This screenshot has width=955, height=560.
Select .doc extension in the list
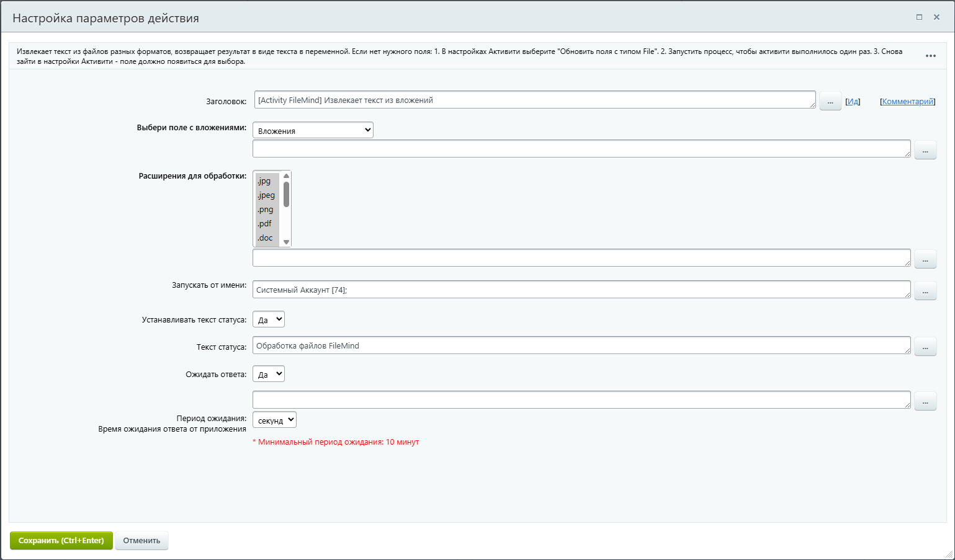click(x=266, y=238)
